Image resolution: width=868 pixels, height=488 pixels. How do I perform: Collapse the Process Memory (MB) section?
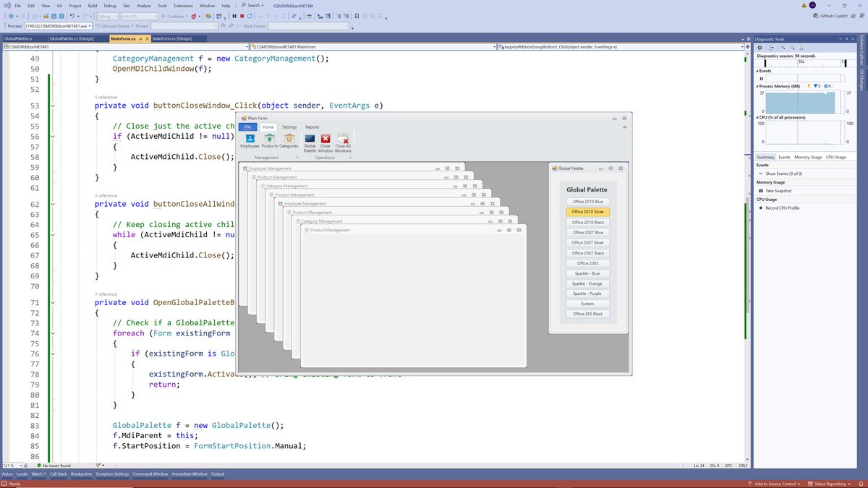tap(757, 86)
